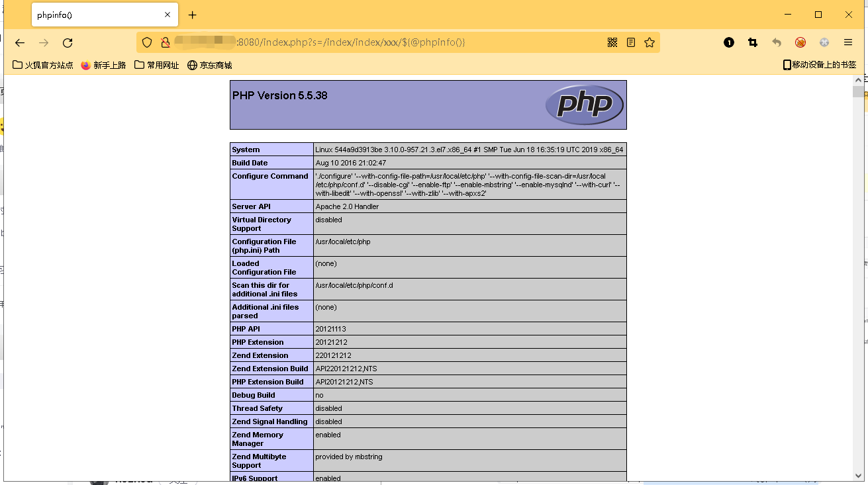Click the URL text in address bar
This screenshot has width=868, height=485.
pos(351,42)
